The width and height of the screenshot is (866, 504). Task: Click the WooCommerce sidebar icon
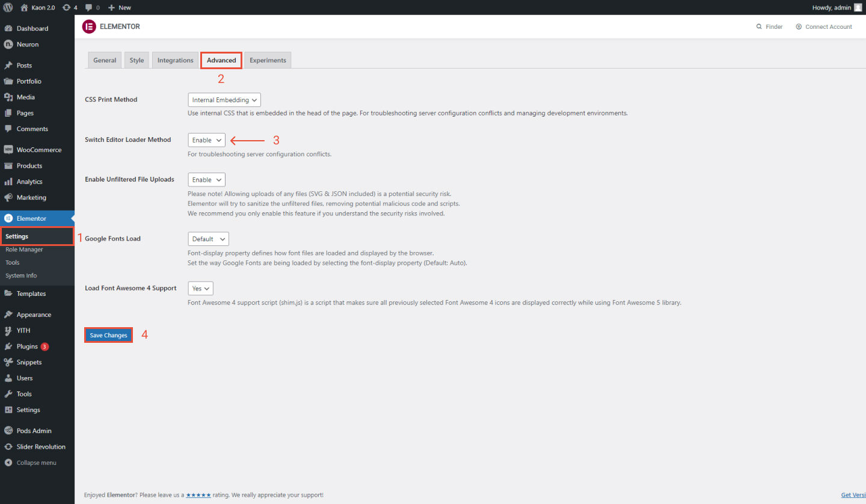[x=8, y=150]
